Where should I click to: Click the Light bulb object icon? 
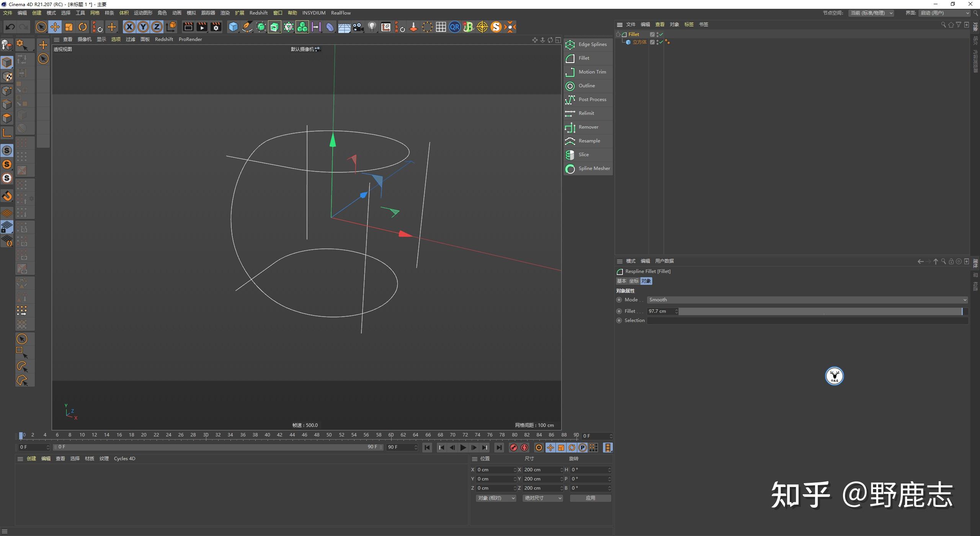372,27
